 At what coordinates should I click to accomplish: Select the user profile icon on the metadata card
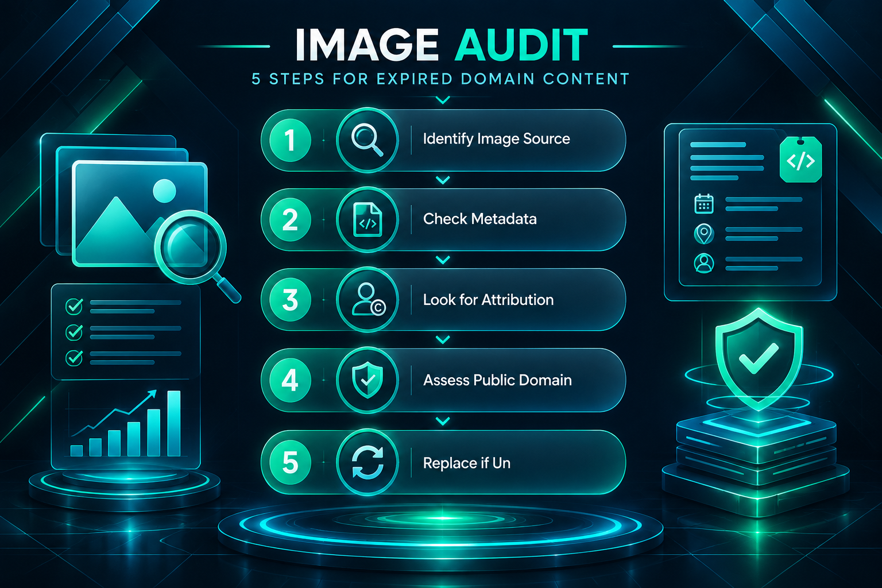coord(704,263)
